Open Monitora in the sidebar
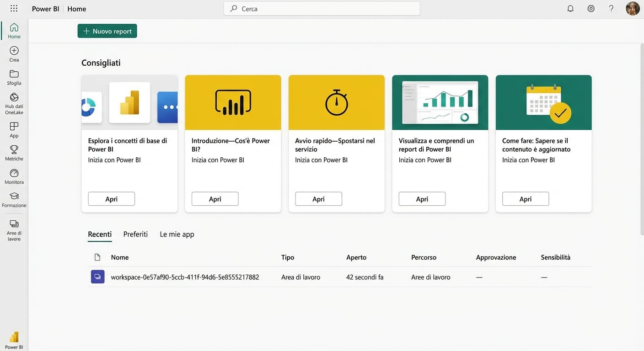The height and width of the screenshot is (351, 644). 14,176
